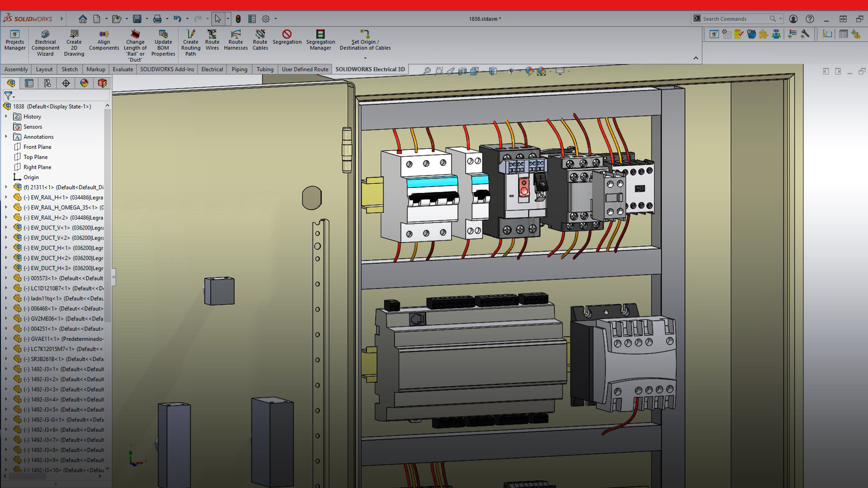Activate Zoom to Fit in heads-up toolbar
Image resolution: width=868 pixels, height=488 pixels.
[427, 71]
